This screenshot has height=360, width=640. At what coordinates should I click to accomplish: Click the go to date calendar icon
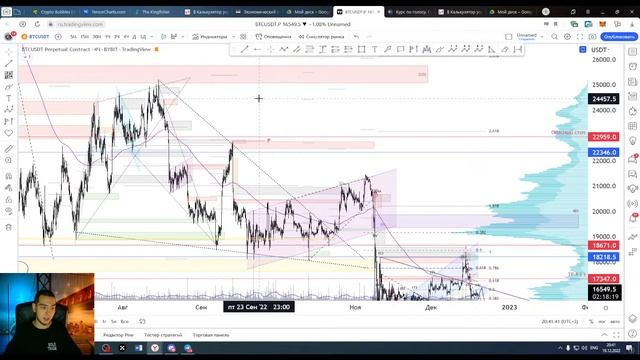(x=142, y=322)
